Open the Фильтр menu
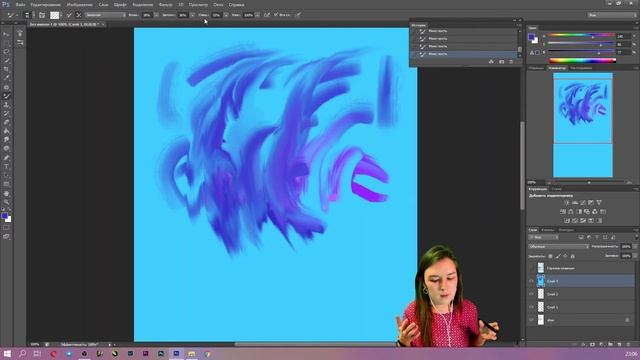Screen dimensions: 640x360 (165, 4)
